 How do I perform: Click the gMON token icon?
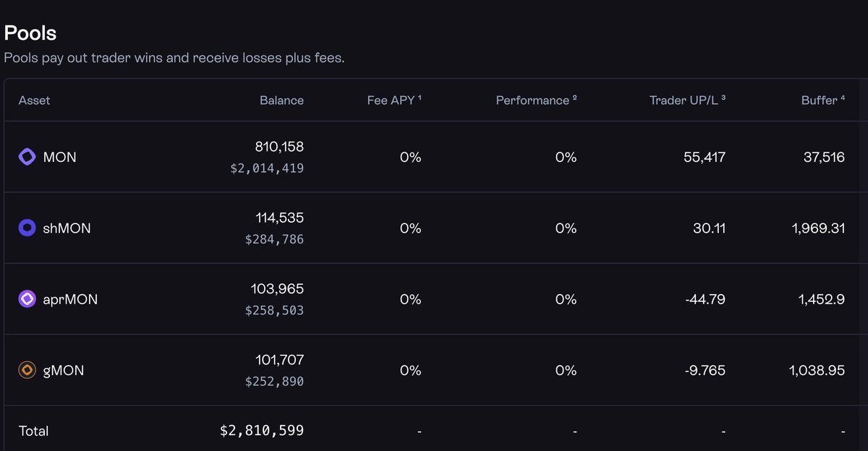27,370
